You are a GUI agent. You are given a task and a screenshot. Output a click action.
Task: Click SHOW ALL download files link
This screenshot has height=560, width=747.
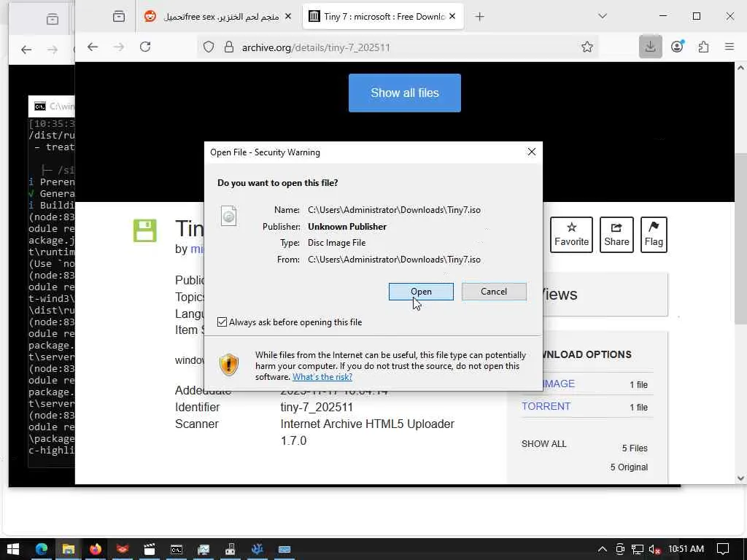point(543,444)
